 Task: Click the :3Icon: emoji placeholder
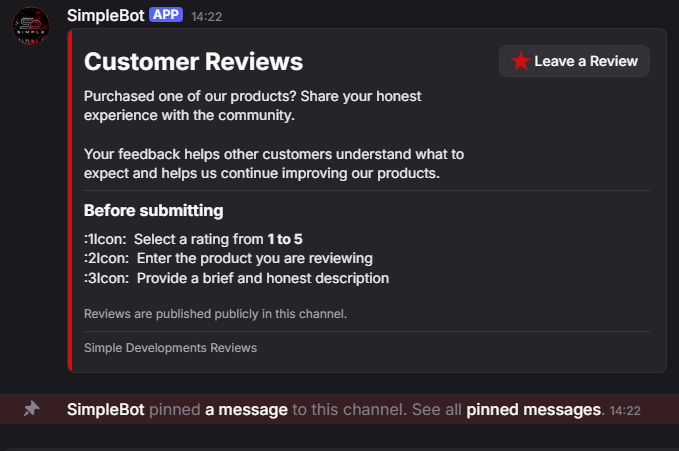[x=107, y=278]
